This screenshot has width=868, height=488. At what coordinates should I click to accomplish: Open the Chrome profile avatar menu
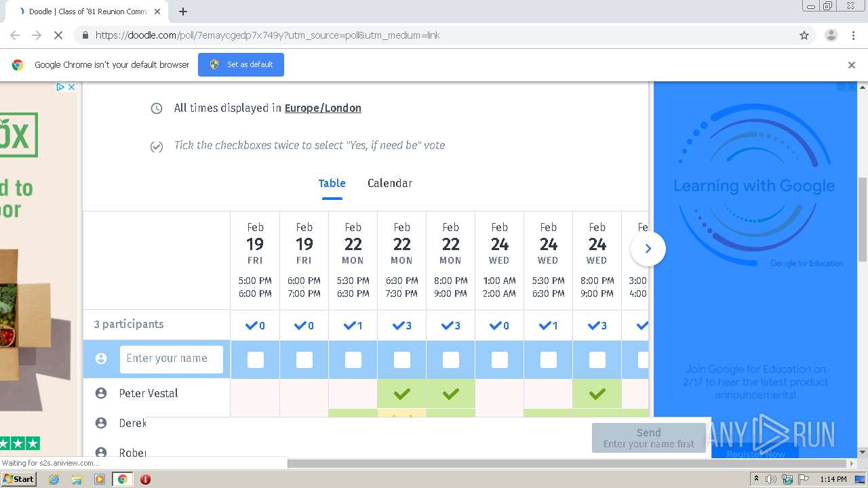click(831, 35)
